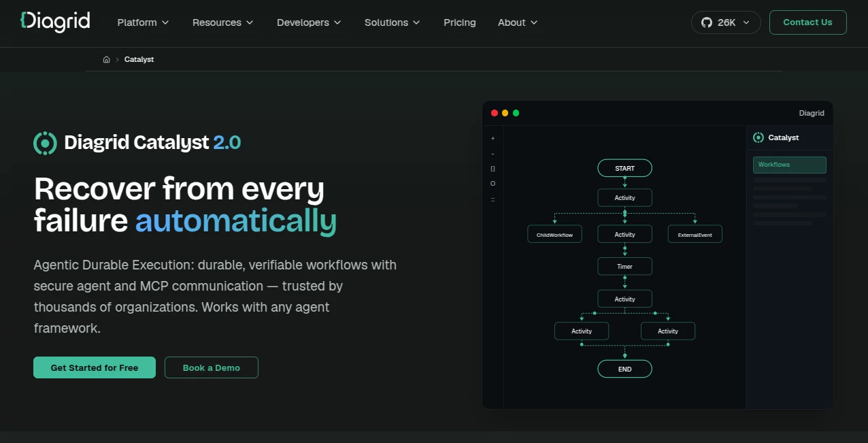The height and width of the screenshot is (443, 868).
Task: Click the Diagrid logo
Action: pos(55,22)
